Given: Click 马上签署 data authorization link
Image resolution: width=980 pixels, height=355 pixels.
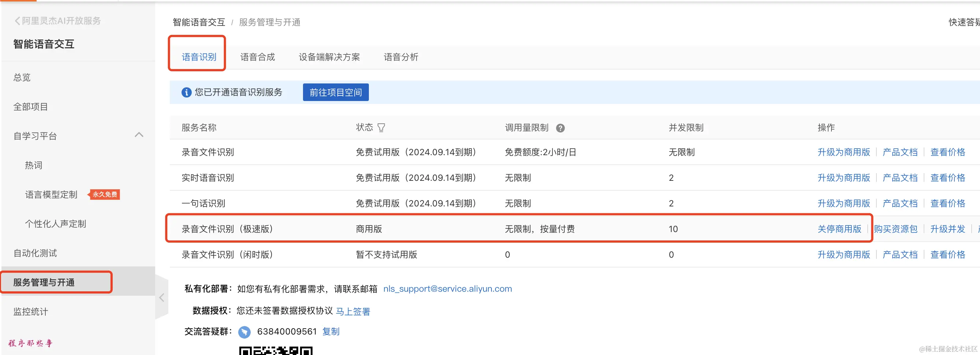Looking at the screenshot, I should pyautogui.click(x=353, y=311).
